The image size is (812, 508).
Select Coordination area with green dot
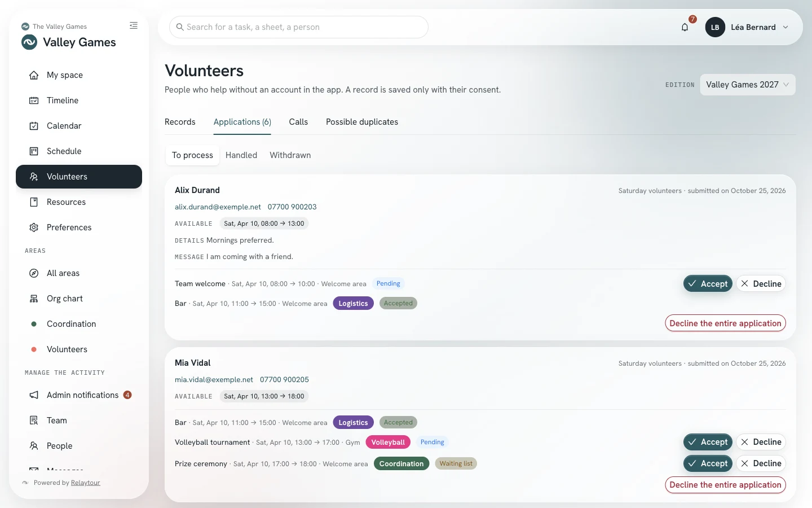79,324
